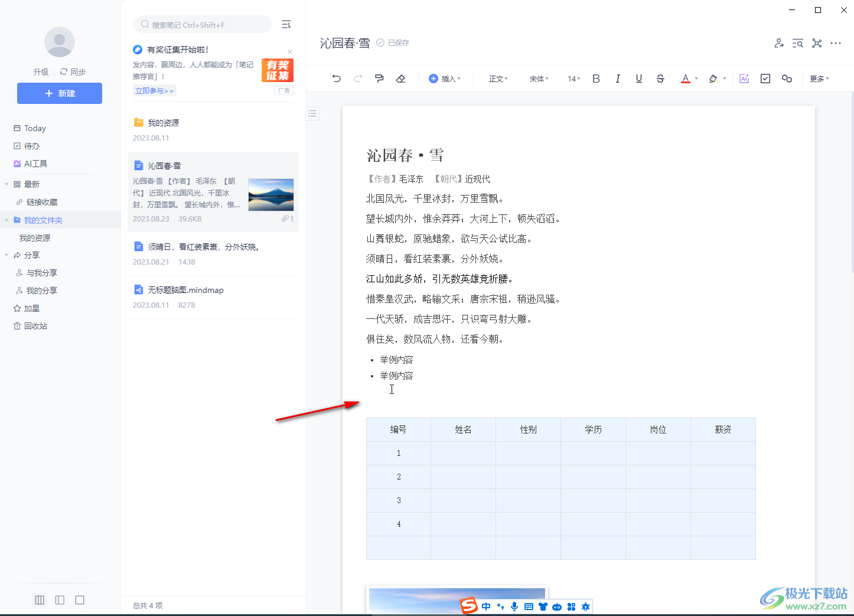854x616 pixels.
Task: Redo the last edit
Action: tap(358, 79)
